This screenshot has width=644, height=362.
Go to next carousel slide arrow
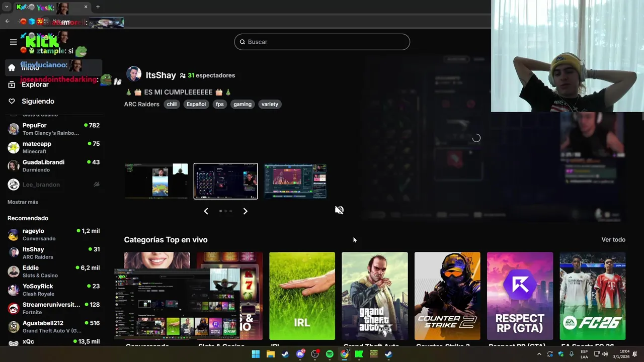(245, 211)
